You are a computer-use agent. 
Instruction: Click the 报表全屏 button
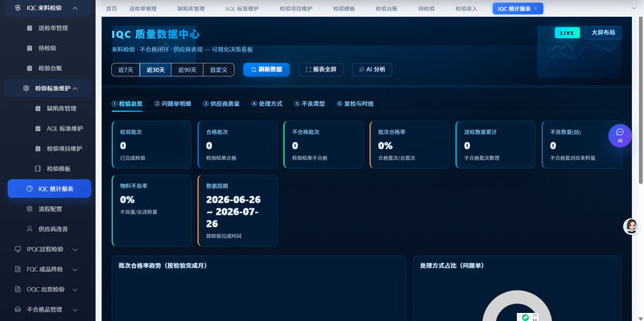click(x=320, y=70)
